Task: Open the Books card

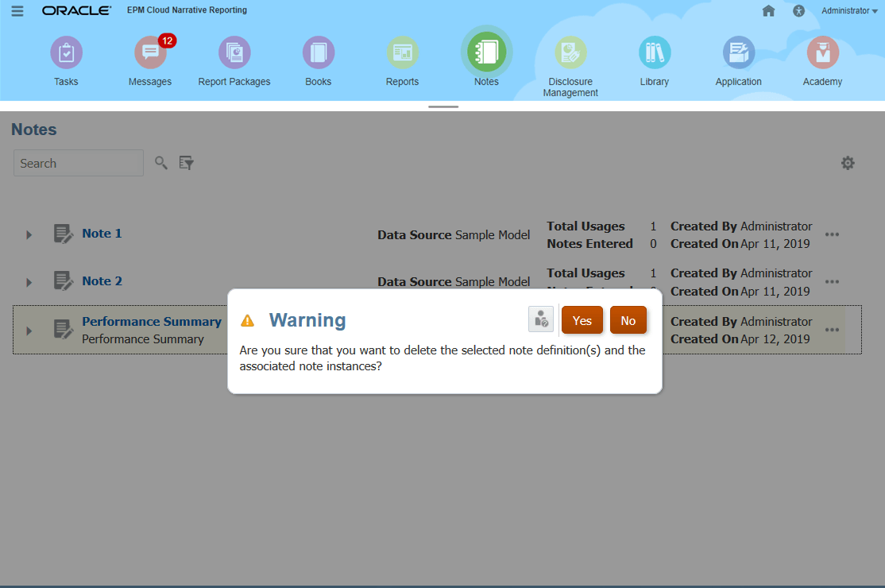Action: (x=319, y=61)
